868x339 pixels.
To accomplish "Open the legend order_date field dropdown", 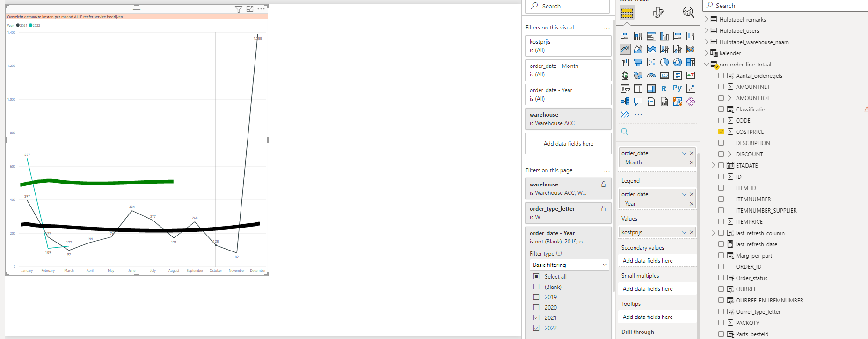I will point(684,194).
